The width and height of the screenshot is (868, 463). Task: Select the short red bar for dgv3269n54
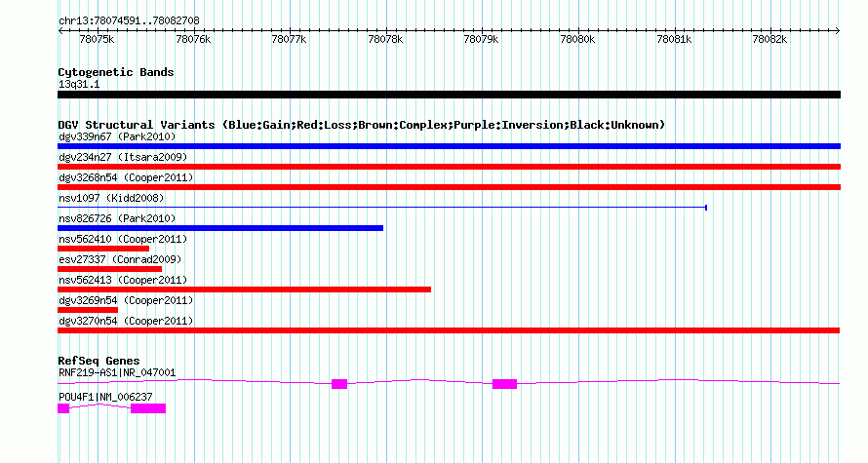88,310
